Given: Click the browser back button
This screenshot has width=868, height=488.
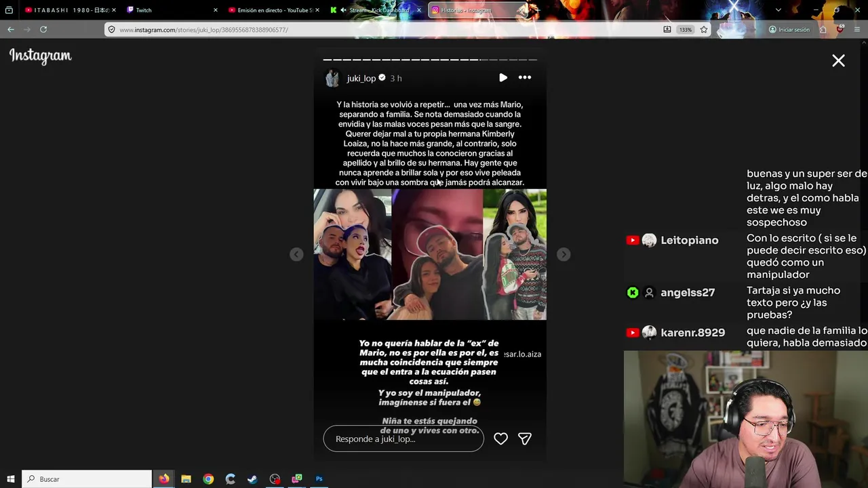Looking at the screenshot, I should (x=11, y=30).
